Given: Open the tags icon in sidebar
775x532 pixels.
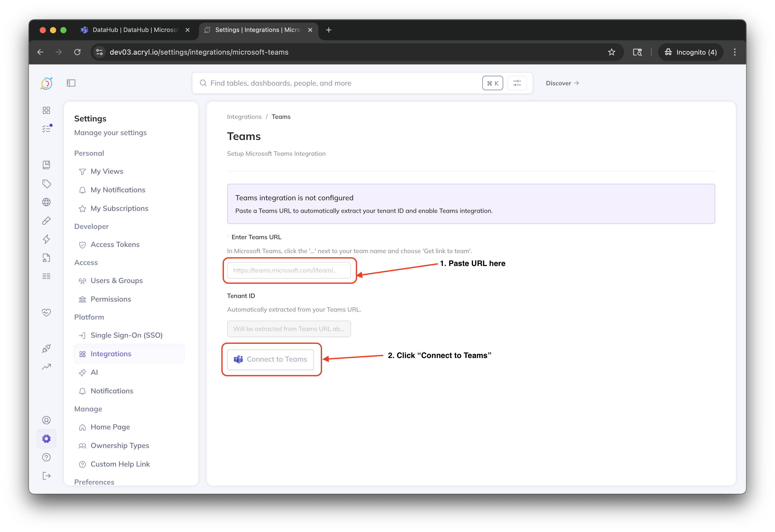Looking at the screenshot, I should coord(46,184).
